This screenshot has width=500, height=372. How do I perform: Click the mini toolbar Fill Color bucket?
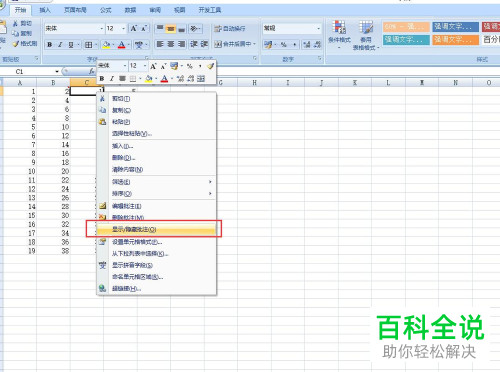click(x=149, y=79)
